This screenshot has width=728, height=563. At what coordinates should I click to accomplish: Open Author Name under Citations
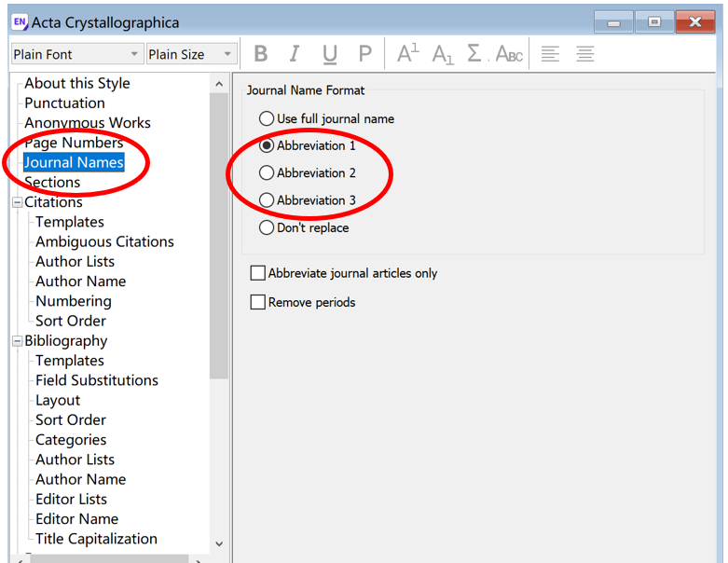pos(81,281)
